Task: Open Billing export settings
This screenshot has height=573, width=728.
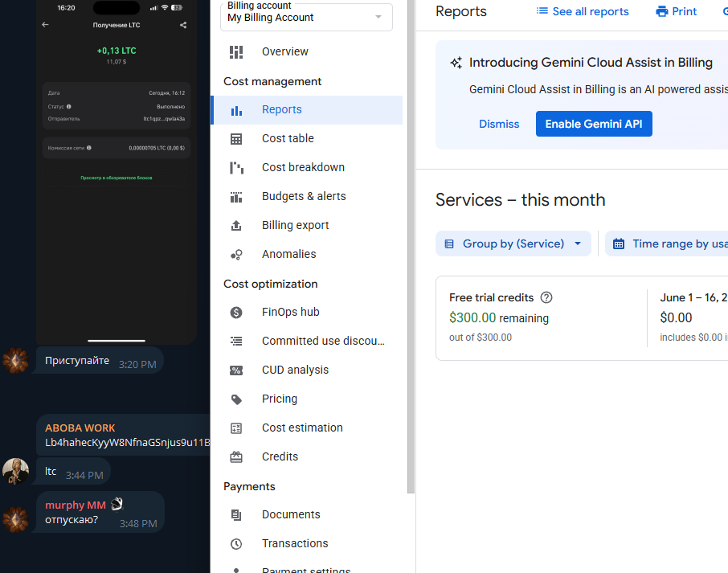Action: pos(306,226)
